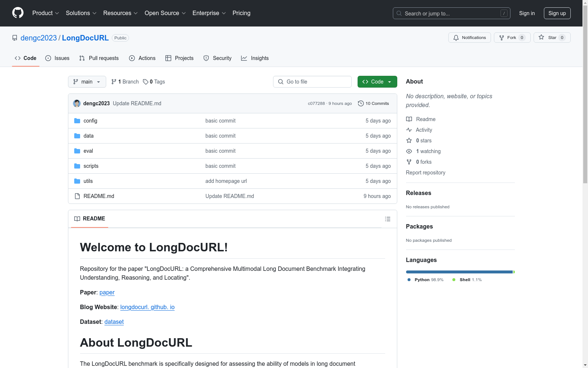The height and width of the screenshot is (368, 588).
Task: Open the eval folder icon
Action: pos(77,151)
